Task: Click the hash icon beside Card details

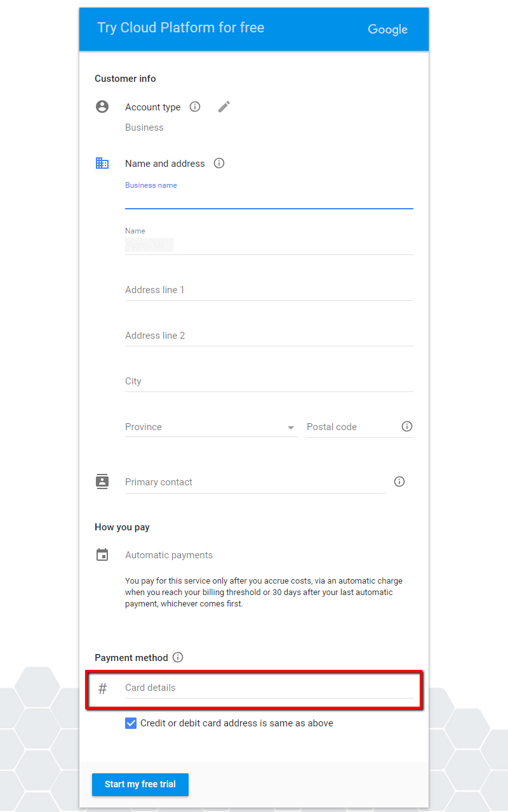Action: [102, 687]
